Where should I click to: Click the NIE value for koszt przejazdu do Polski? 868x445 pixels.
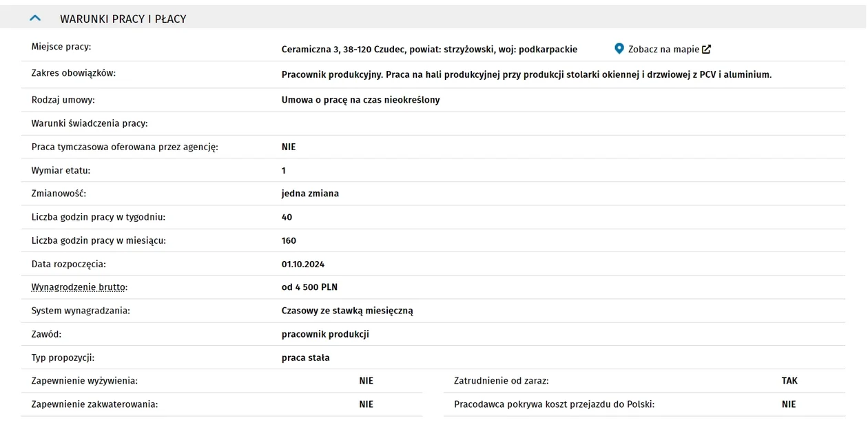pyautogui.click(x=789, y=404)
